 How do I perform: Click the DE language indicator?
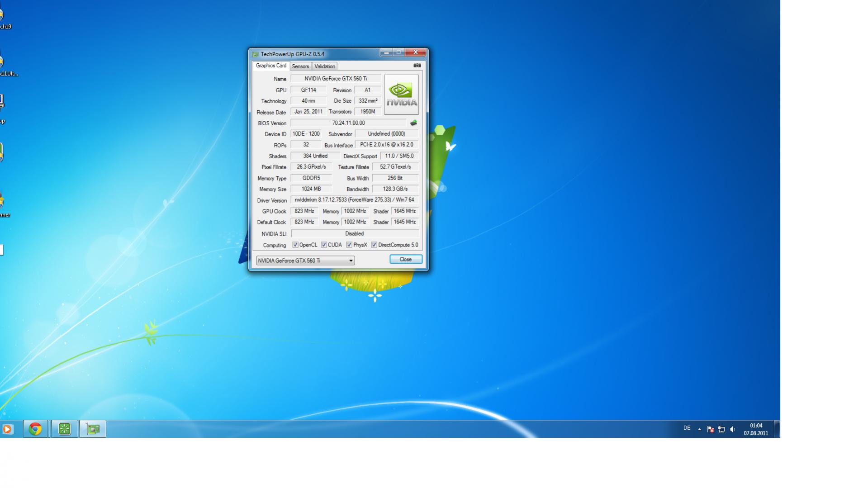687,428
